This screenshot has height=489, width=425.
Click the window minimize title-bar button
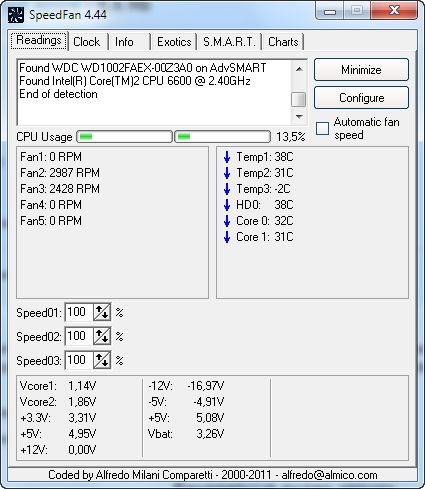(330, 11)
